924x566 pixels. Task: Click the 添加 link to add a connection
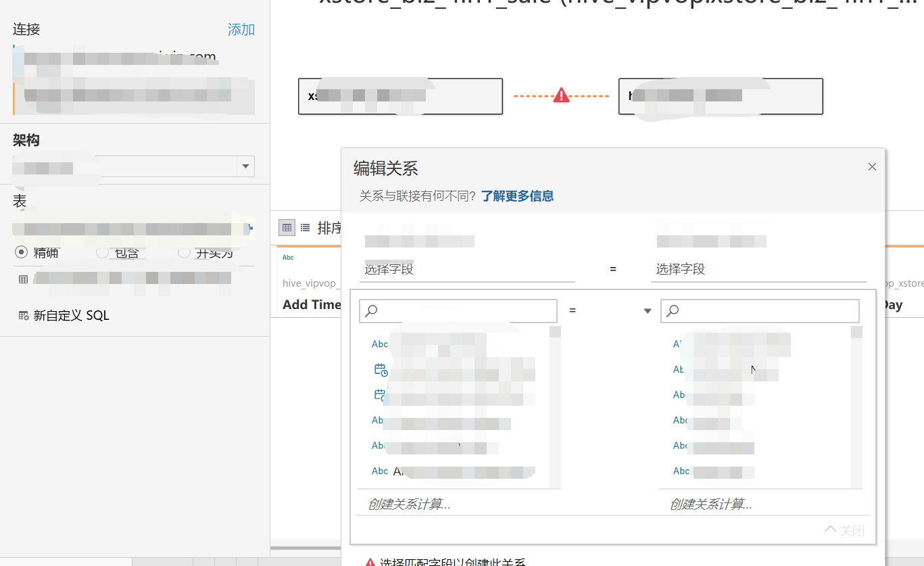tap(241, 29)
